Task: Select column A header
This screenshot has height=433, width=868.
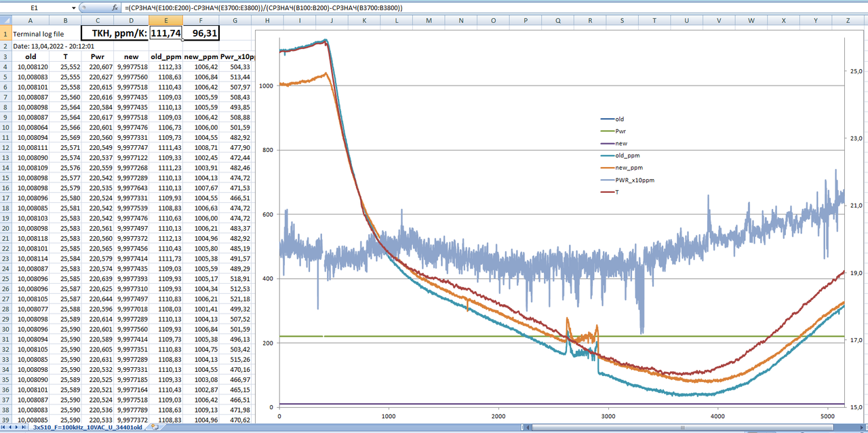Action: click(x=31, y=20)
